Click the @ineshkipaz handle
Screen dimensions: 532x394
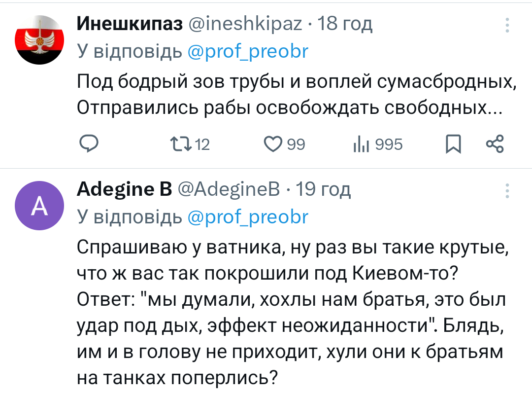(x=246, y=23)
